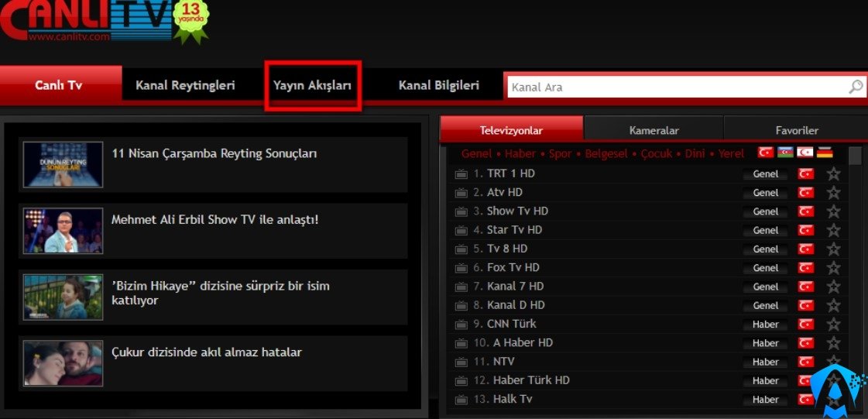Switch to the Televizyonlar tab
The width and height of the screenshot is (868, 419).
[x=511, y=130]
